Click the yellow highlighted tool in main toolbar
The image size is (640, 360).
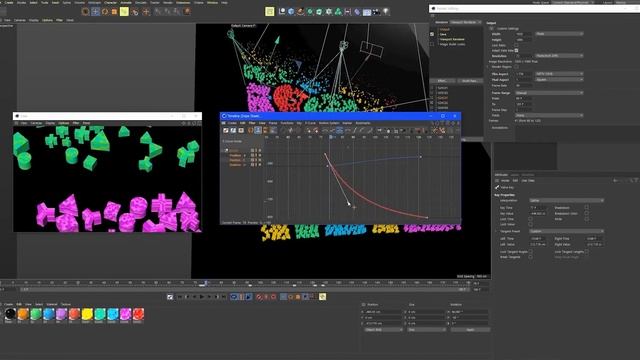pos(124,11)
